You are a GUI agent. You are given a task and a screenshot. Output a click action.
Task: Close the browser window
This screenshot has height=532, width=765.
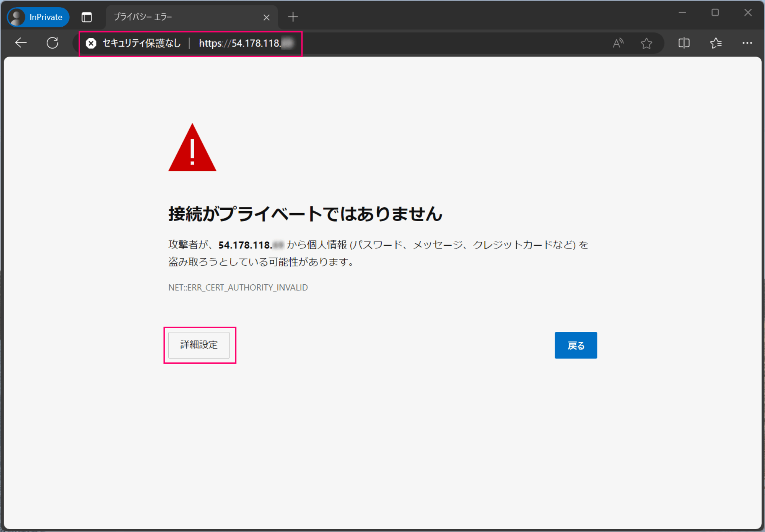coord(748,13)
